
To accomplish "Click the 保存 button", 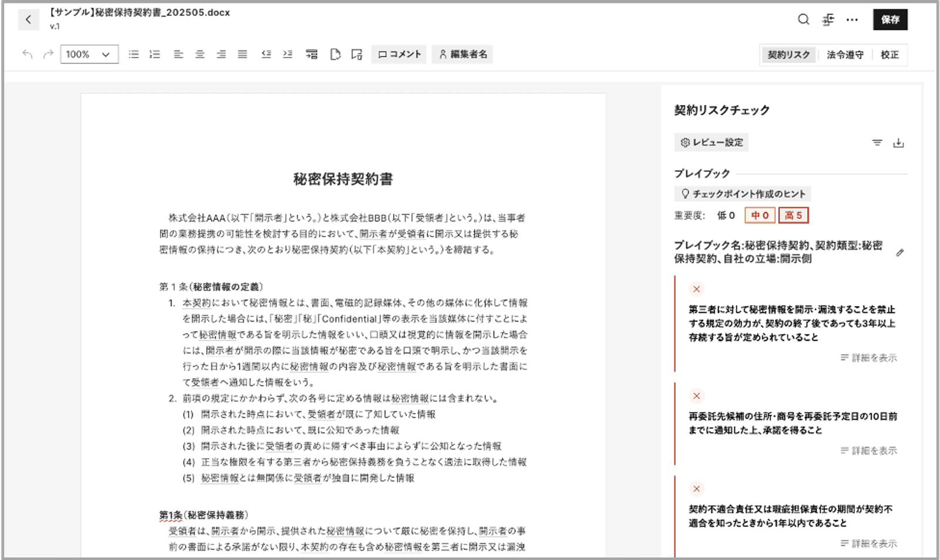I will 889,19.
